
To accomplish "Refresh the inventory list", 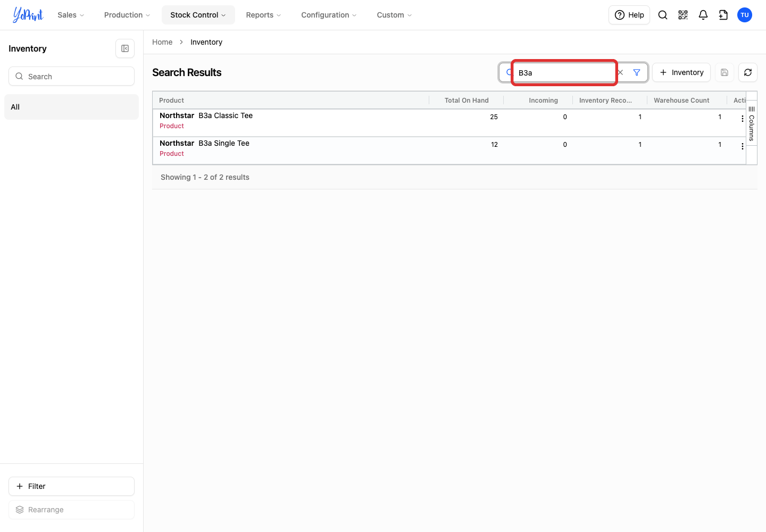I will pyautogui.click(x=748, y=72).
